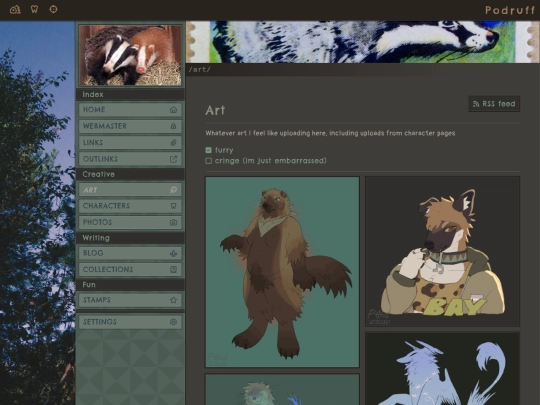Click the Podruff site title
Image resolution: width=540 pixels, height=405 pixels.
click(510, 10)
